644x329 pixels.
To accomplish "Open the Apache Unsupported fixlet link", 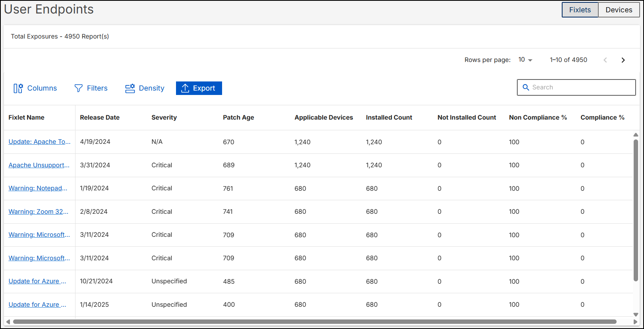I will [39, 165].
